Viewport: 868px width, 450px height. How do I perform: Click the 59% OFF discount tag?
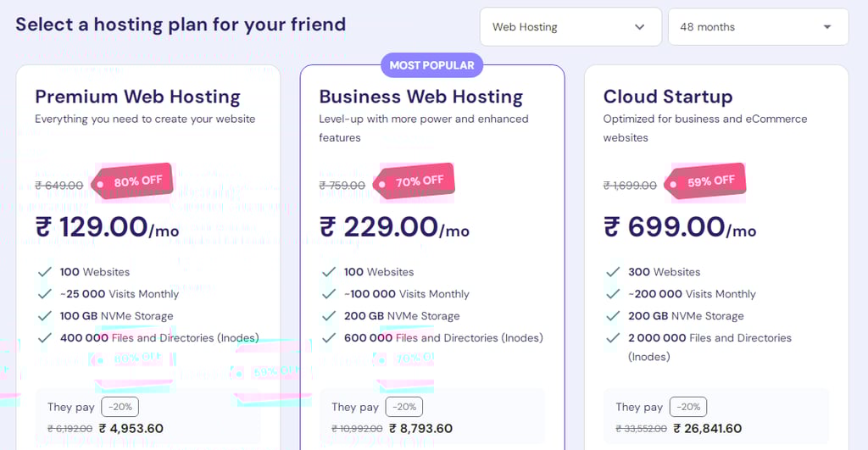[x=705, y=181]
